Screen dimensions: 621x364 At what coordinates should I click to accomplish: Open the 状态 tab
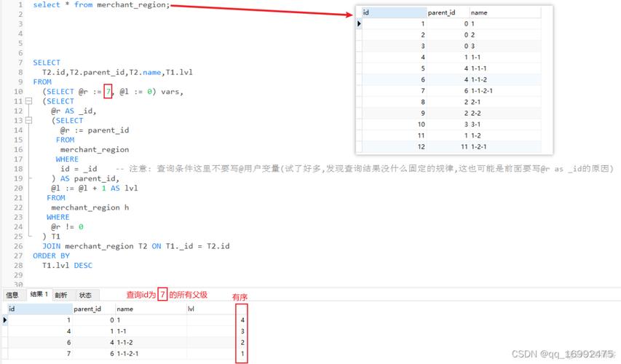coord(85,295)
